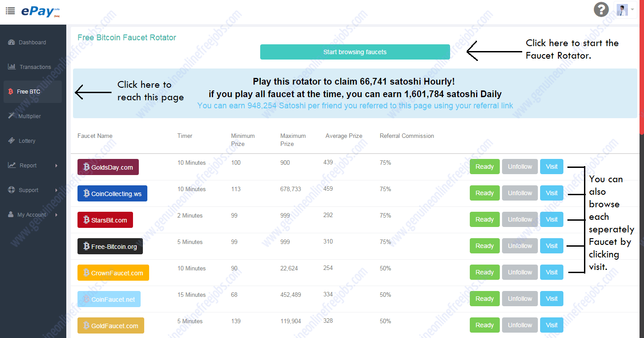644x338 pixels.
Task: Unfollow the CrownFaucet.com faucet
Action: pyautogui.click(x=520, y=272)
